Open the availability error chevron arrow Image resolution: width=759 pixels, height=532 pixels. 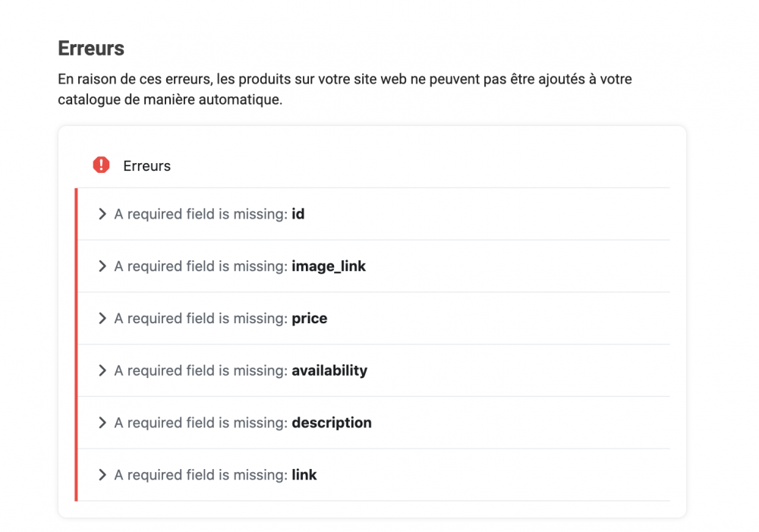[102, 370]
